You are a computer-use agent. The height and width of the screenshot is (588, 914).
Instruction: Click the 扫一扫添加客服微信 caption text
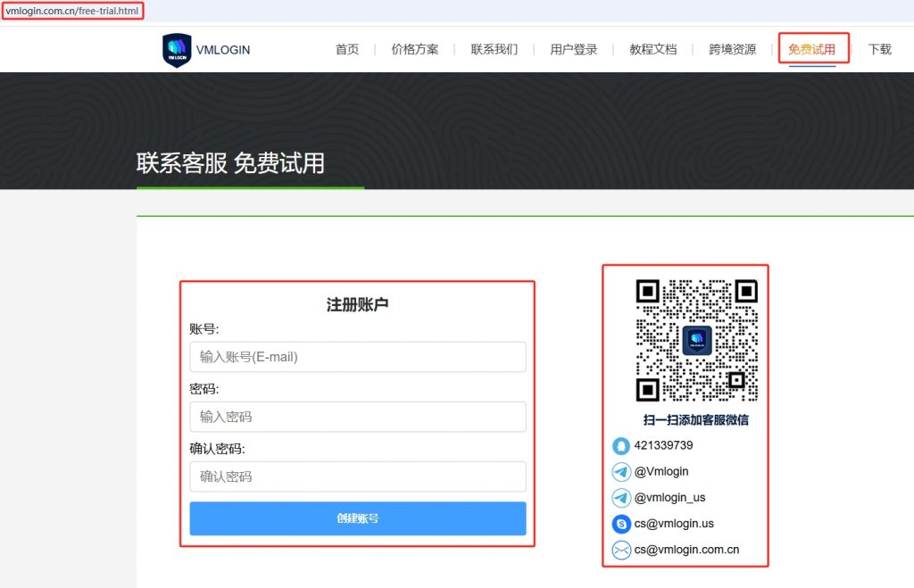[x=696, y=420]
